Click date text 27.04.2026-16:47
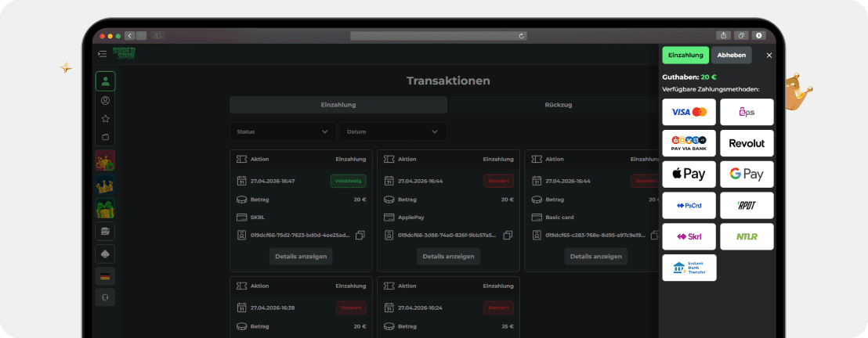Image resolution: width=868 pixels, height=338 pixels. [273, 181]
